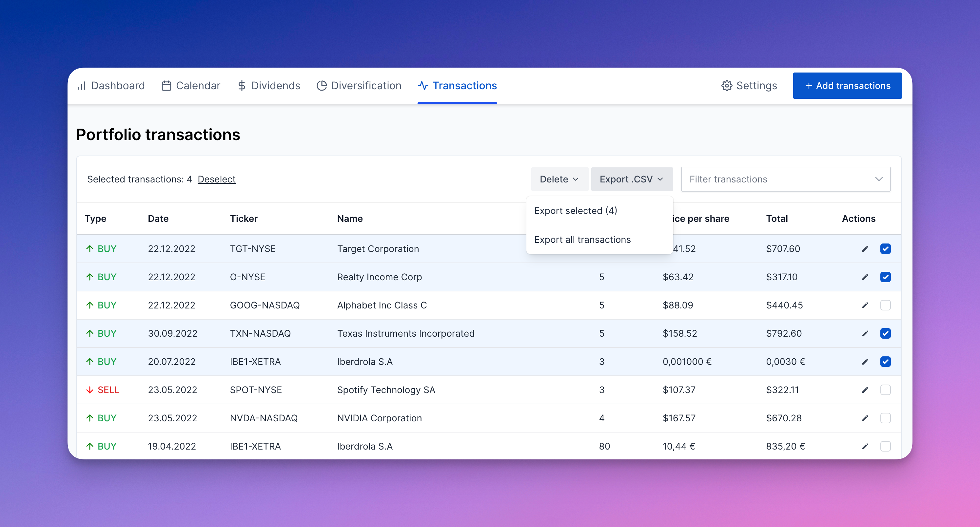Click edit icon for Spotify Technology SA
The image size is (980, 527).
(x=865, y=390)
